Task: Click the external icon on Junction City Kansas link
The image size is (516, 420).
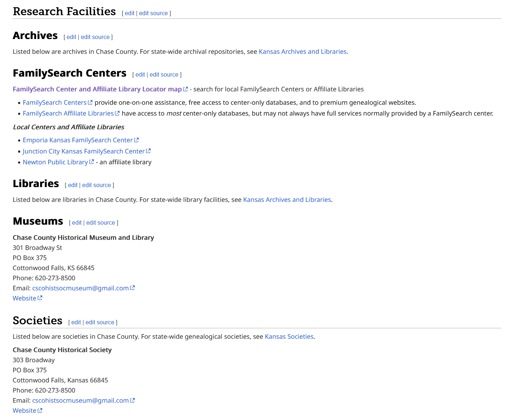Action: click(x=149, y=151)
